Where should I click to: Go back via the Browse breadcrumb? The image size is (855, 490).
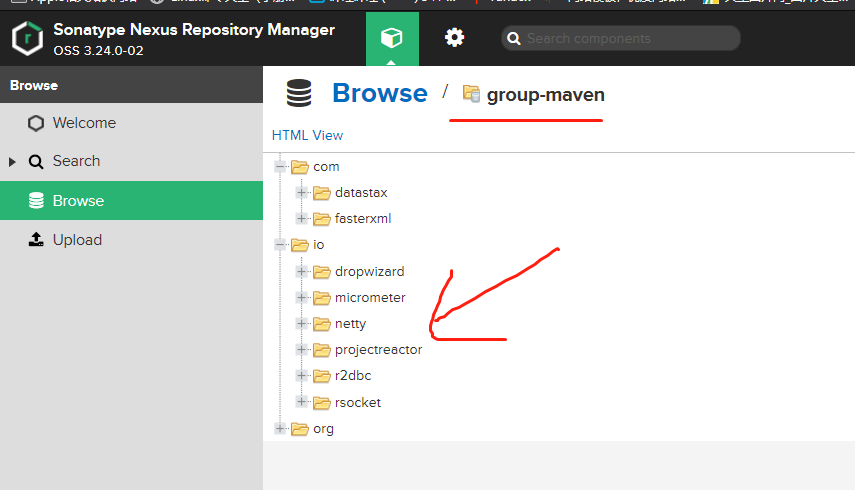[x=380, y=93]
